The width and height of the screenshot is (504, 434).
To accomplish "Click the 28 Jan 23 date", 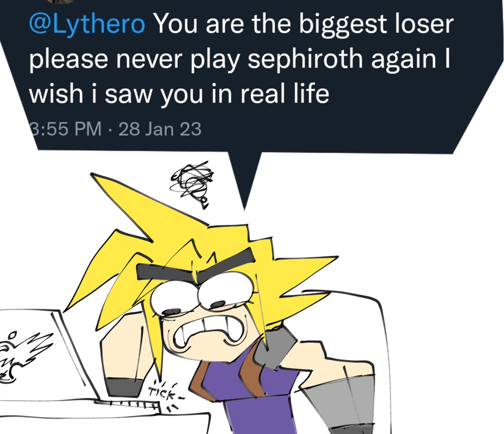I will coord(160,129).
